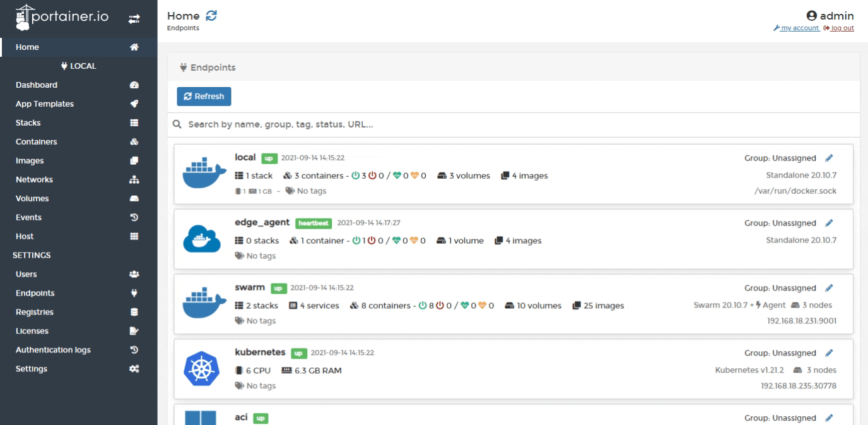Open the Volumes page

click(32, 198)
